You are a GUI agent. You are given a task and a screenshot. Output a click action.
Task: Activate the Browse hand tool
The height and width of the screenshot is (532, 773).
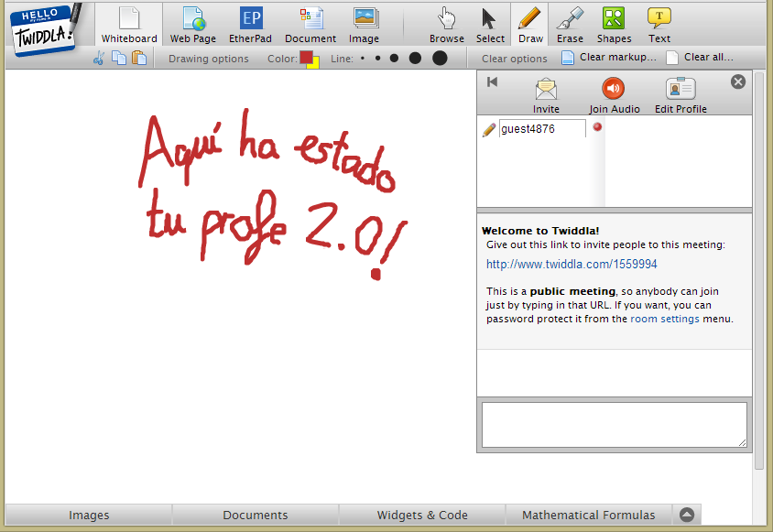(446, 25)
